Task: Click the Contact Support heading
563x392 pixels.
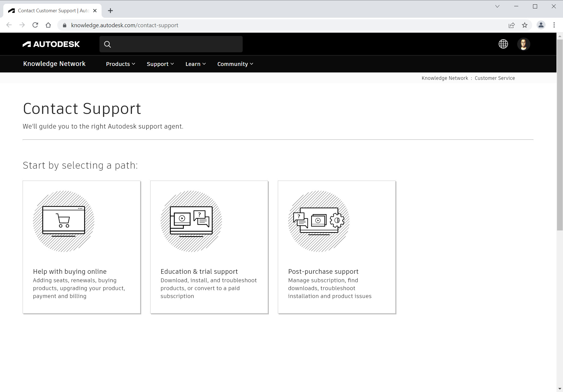Action: click(x=82, y=109)
